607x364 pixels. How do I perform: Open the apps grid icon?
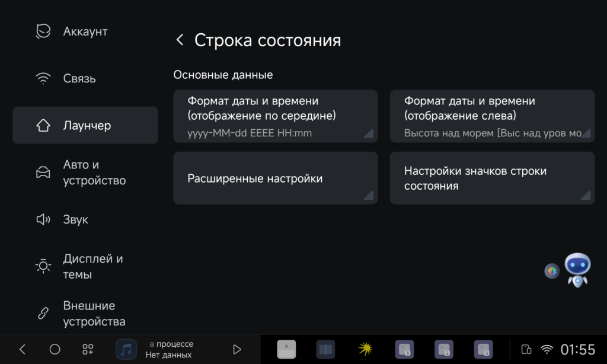[88, 349]
